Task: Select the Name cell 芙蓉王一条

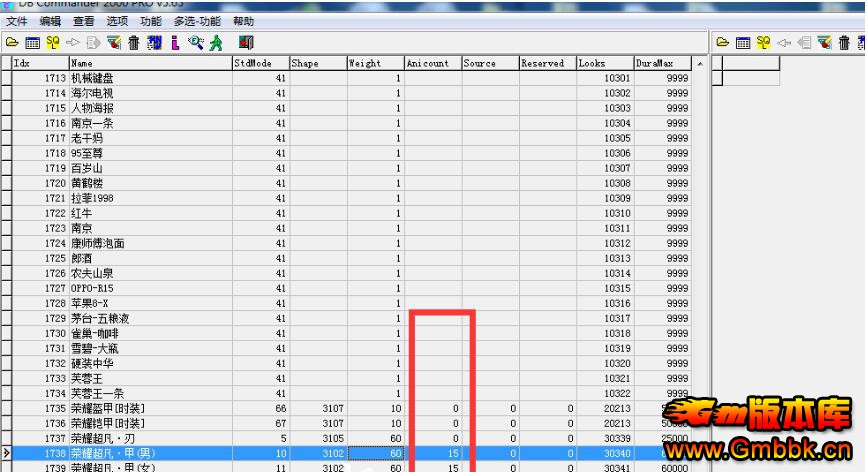Action: pyautogui.click(x=151, y=393)
